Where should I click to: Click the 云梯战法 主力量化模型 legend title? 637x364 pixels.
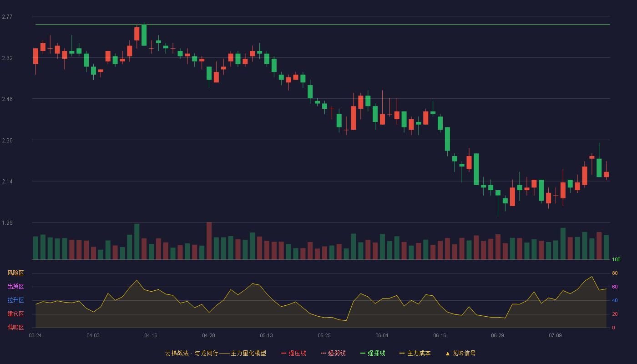(x=216, y=353)
